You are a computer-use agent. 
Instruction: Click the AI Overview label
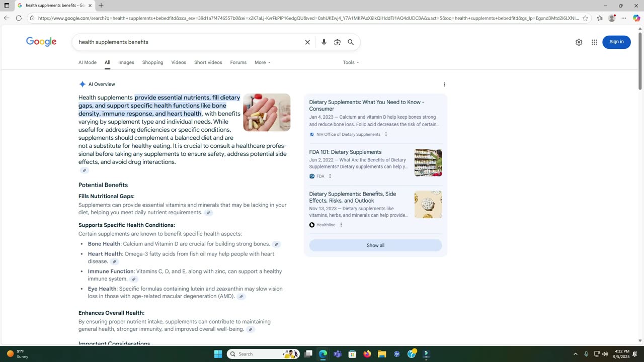click(102, 84)
